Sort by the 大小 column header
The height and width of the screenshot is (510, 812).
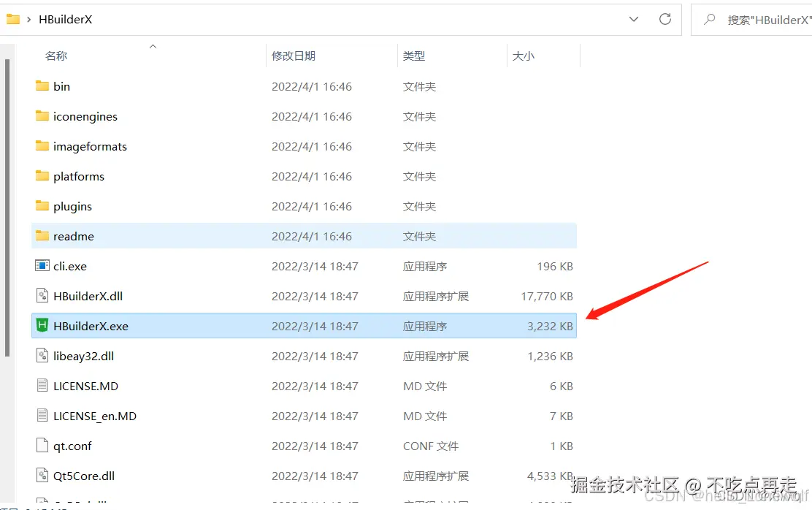[x=523, y=56]
